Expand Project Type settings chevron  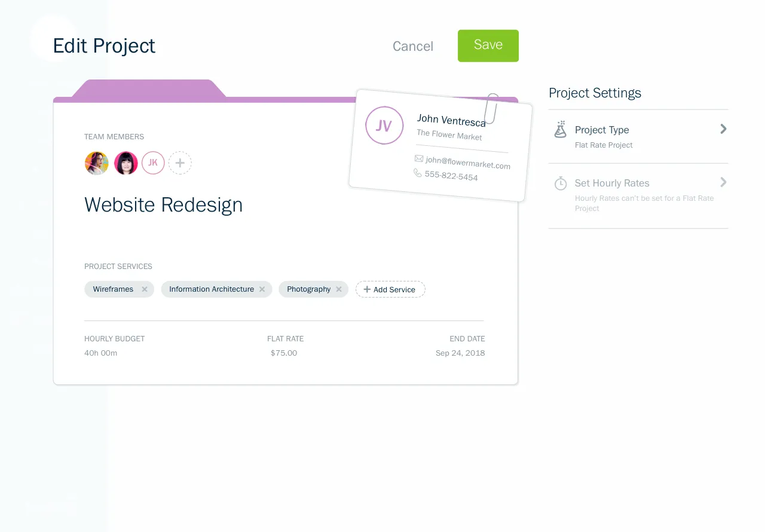click(x=723, y=129)
